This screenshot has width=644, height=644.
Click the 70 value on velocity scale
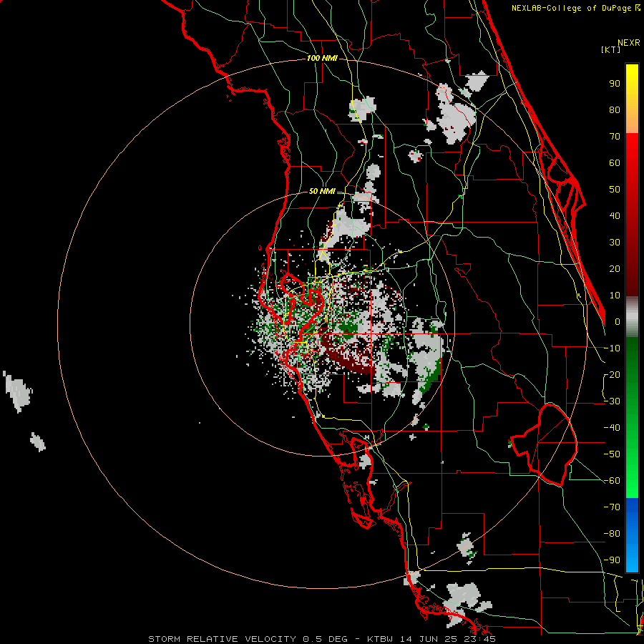click(615, 137)
